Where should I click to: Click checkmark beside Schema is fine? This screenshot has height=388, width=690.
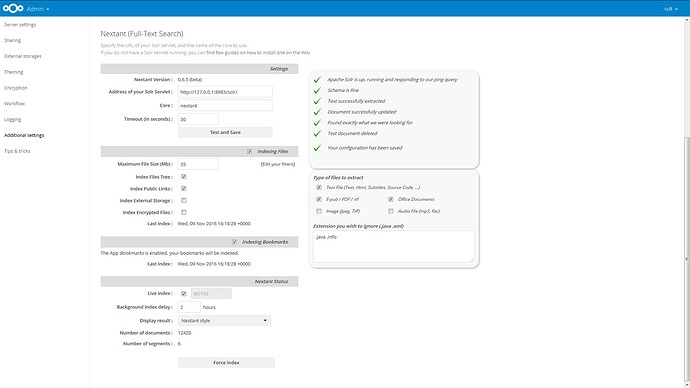point(317,90)
